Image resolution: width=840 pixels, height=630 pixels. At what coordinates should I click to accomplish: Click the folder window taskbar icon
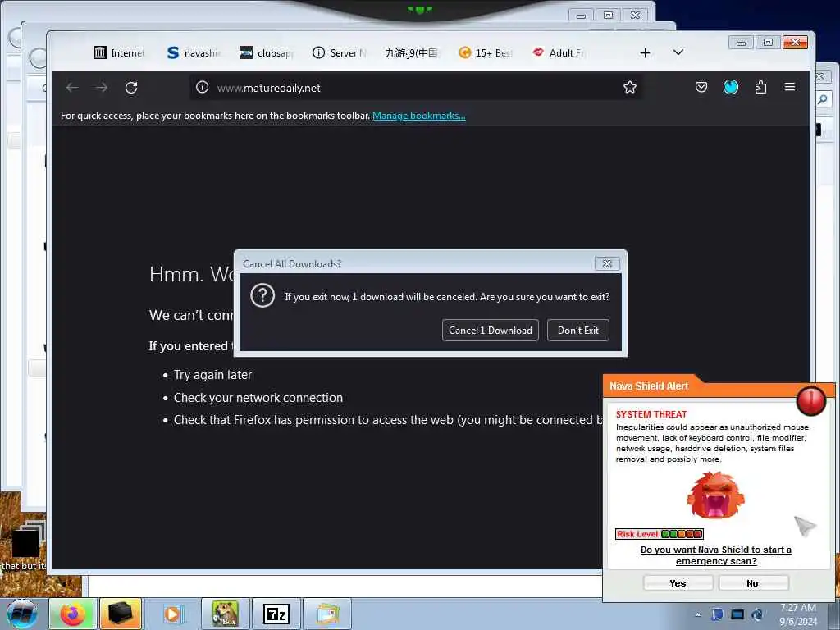pos(327,614)
